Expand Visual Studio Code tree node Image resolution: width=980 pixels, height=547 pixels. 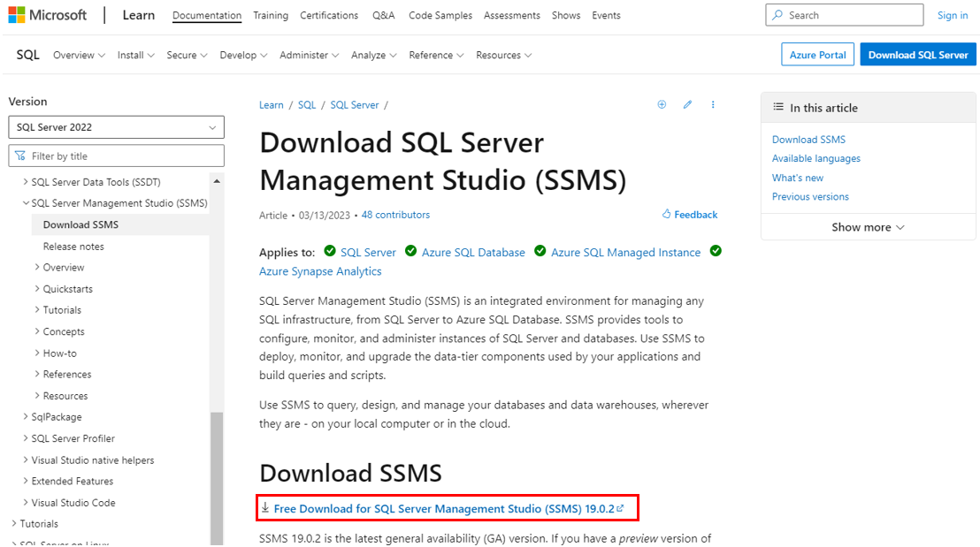click(x=26, y=502)
